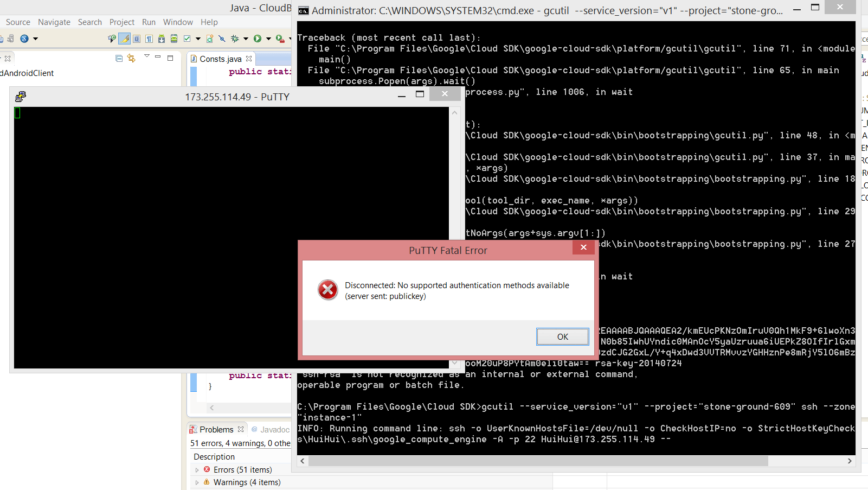This screenshot has height=490, width=868.
Task: Click OK in the PuTTY Fatal Error dialog
Action: pyautogui.click(x=563, y=336)
